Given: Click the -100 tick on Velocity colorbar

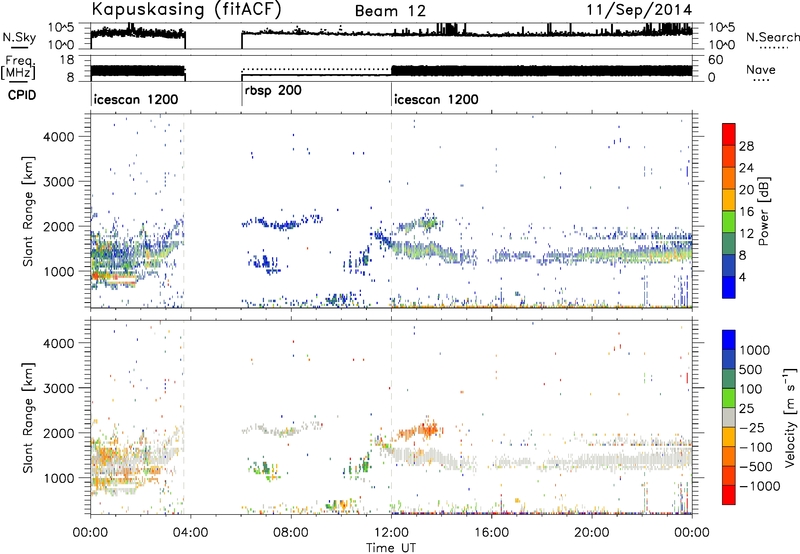Looking at the screenshot, I should [756, 447].
